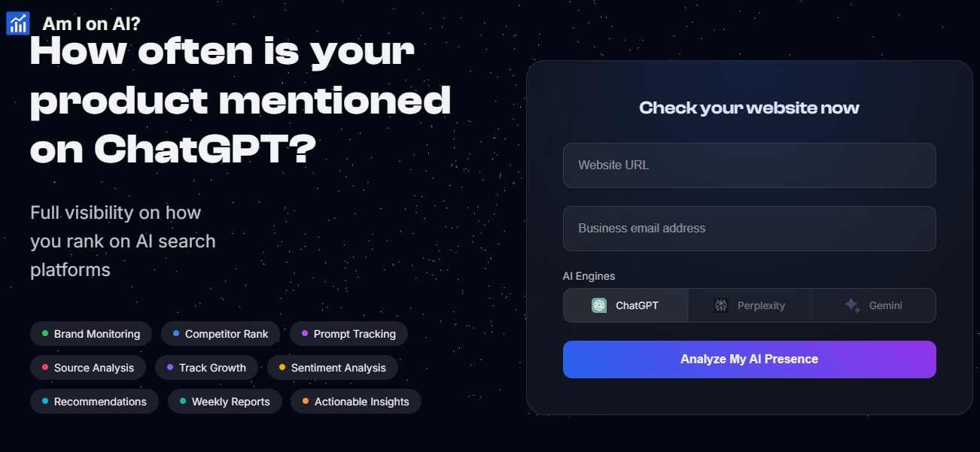Image resolution: width=980 pixels, height=452 pixels.
Task: Click the Gemini sparkle icon
Action: click(x=852, y=305)
